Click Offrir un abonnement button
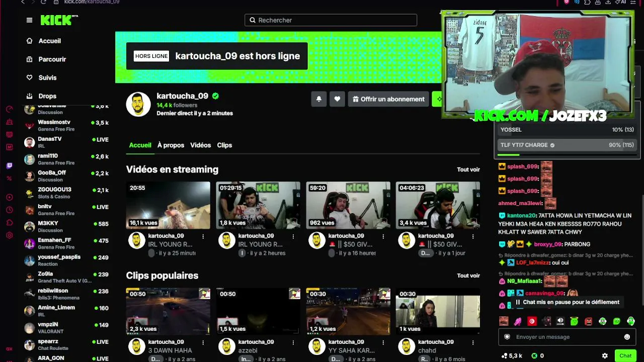The height and width of the screenshot is (362, 644). coord(388,99)
